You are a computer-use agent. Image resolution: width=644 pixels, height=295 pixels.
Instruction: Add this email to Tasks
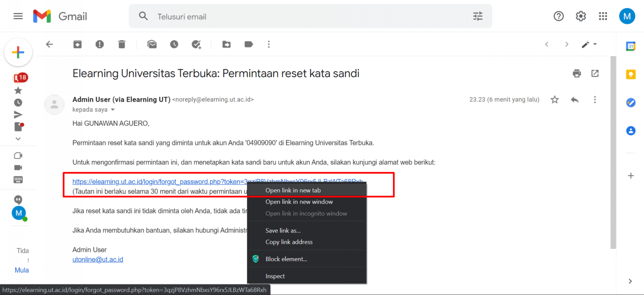pos(196,44)
